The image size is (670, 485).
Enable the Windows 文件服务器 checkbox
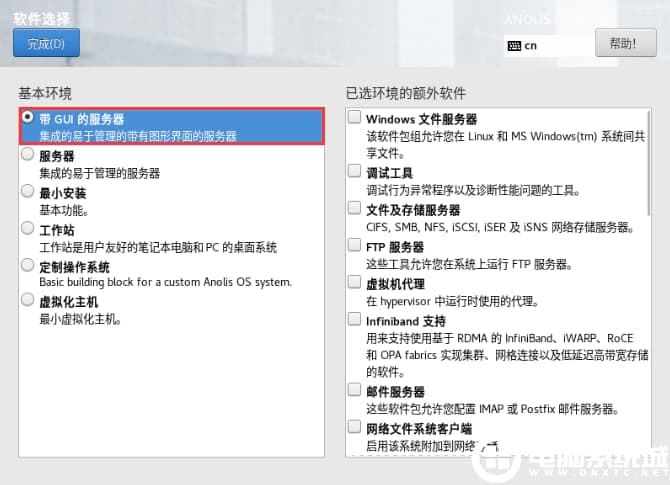(354, 117)
